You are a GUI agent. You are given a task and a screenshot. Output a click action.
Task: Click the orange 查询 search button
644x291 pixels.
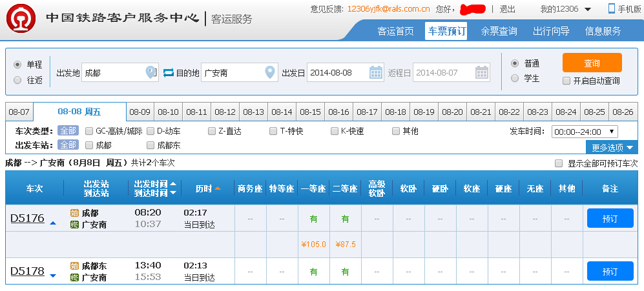pyautogui.click(x=592, y=63)
